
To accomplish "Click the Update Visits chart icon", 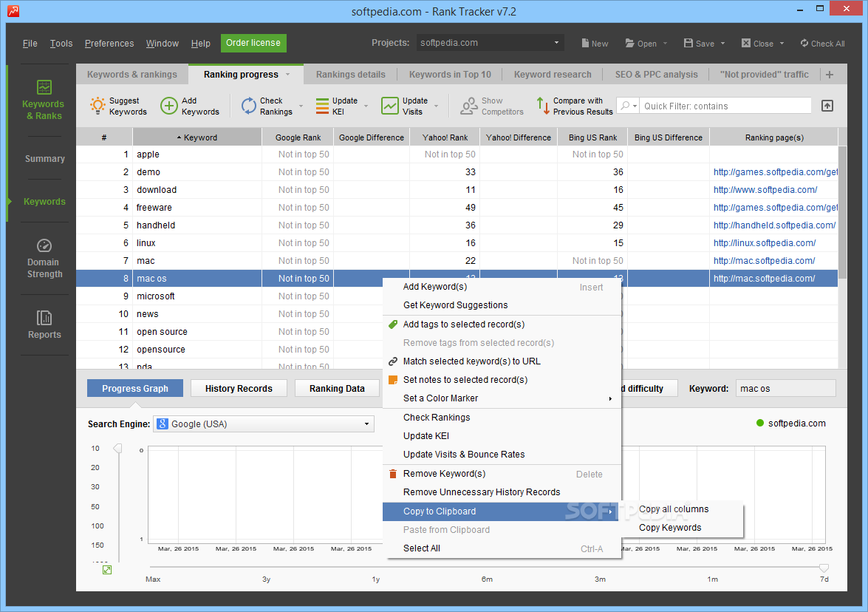I will click(x=390, y=106).
